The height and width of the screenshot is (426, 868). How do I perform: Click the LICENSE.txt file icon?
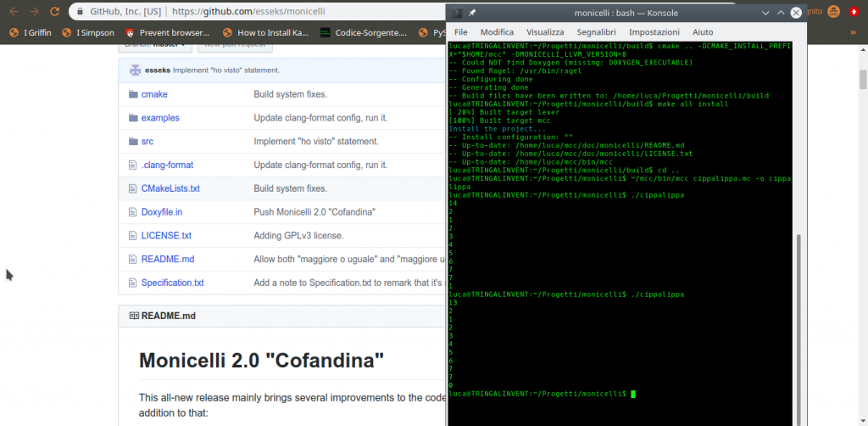132,235
